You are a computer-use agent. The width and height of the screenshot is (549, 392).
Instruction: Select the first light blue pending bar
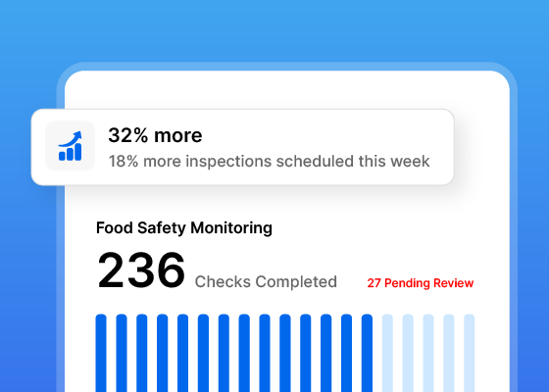point(387,353)
